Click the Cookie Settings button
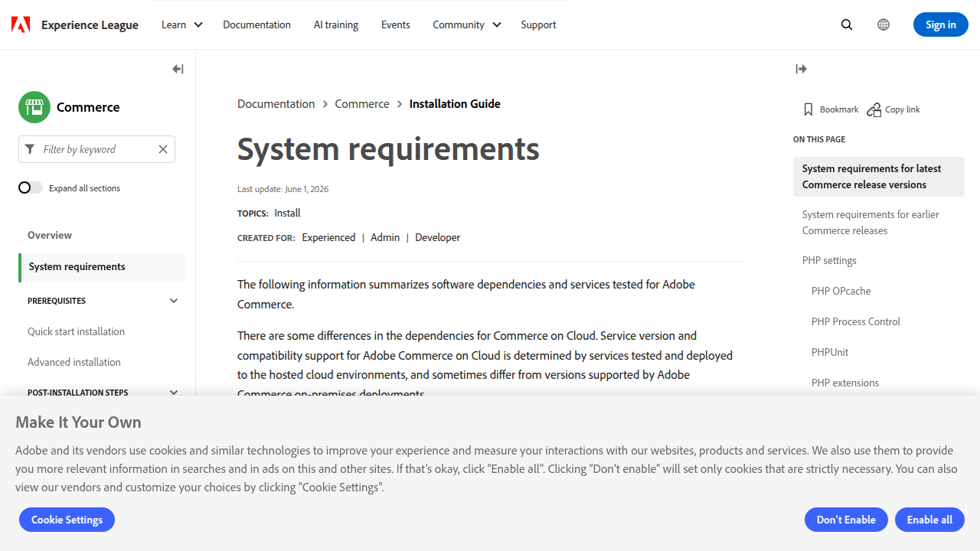 point(67,520)
